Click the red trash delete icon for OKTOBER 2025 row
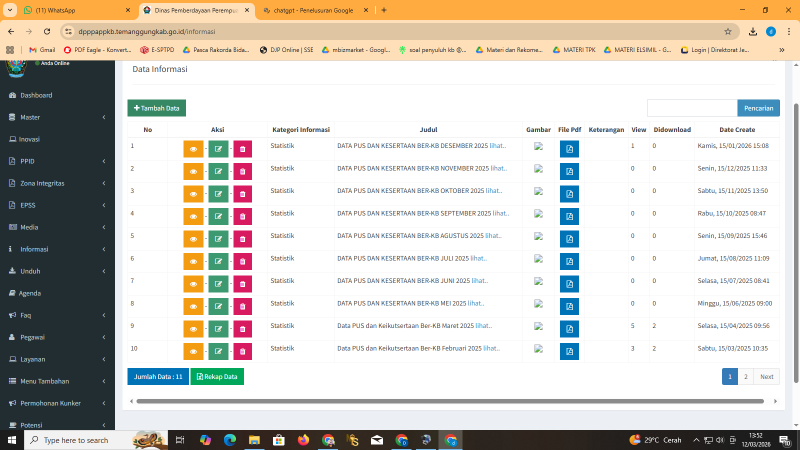The height and width of the screenshot is (450, 800). [243, 191]
